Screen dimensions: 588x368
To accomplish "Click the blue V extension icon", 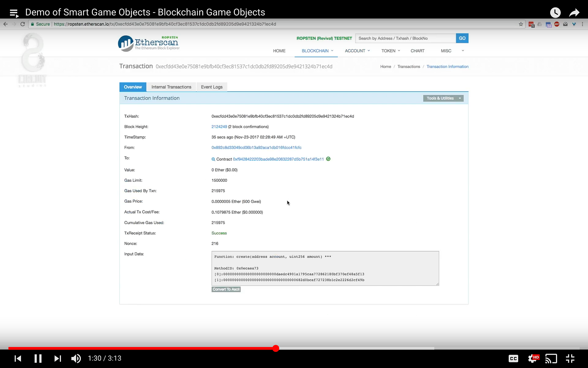I will click(x=574, y=24).
